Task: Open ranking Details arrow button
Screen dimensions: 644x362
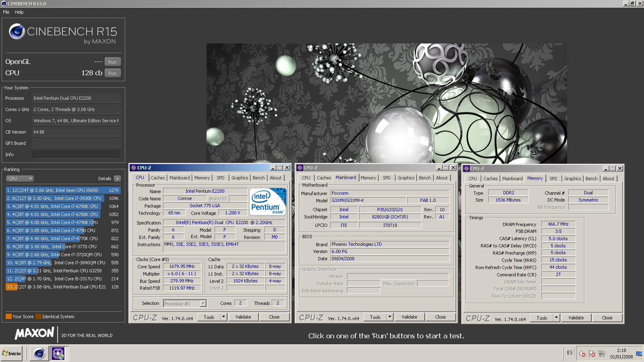Action: point(117,179)
